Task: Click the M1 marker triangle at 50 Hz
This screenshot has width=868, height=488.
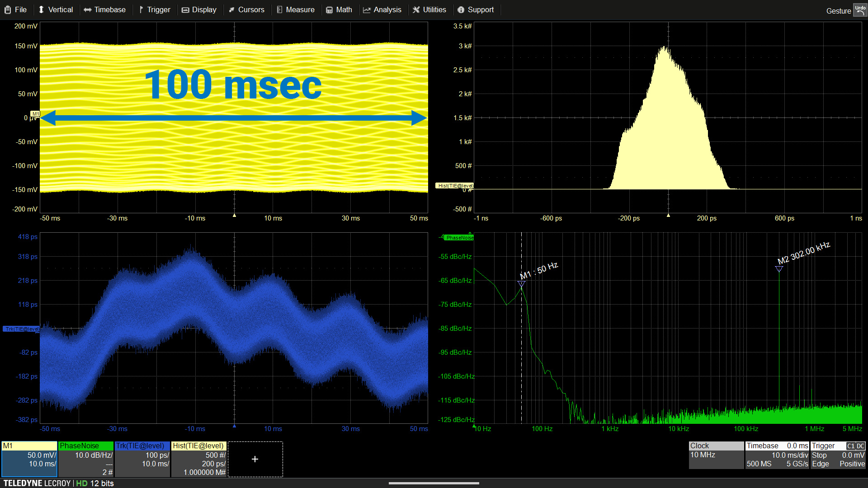Action: [x=521, y=284]
